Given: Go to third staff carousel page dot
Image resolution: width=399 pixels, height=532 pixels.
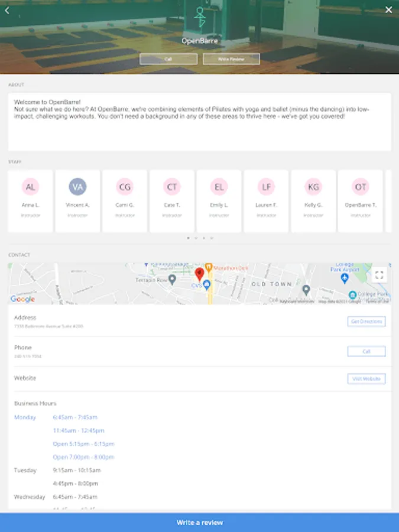Looking at the screenshot, I should (x=204, y=238).
